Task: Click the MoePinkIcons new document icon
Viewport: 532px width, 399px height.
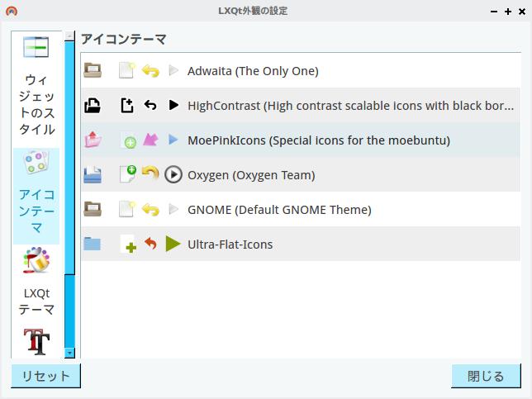Action: tap(128, 140)
